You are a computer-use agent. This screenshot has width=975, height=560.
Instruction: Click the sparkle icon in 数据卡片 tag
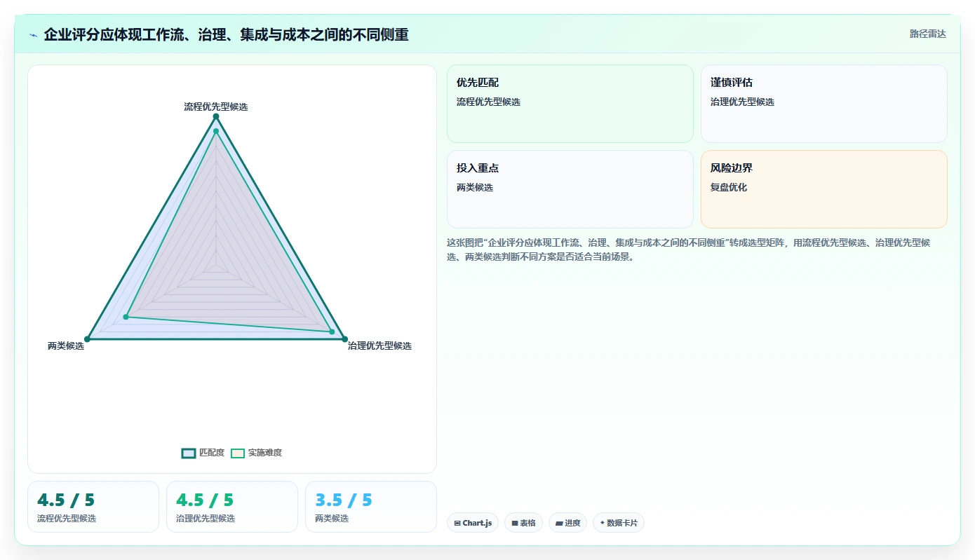(603, 523)
